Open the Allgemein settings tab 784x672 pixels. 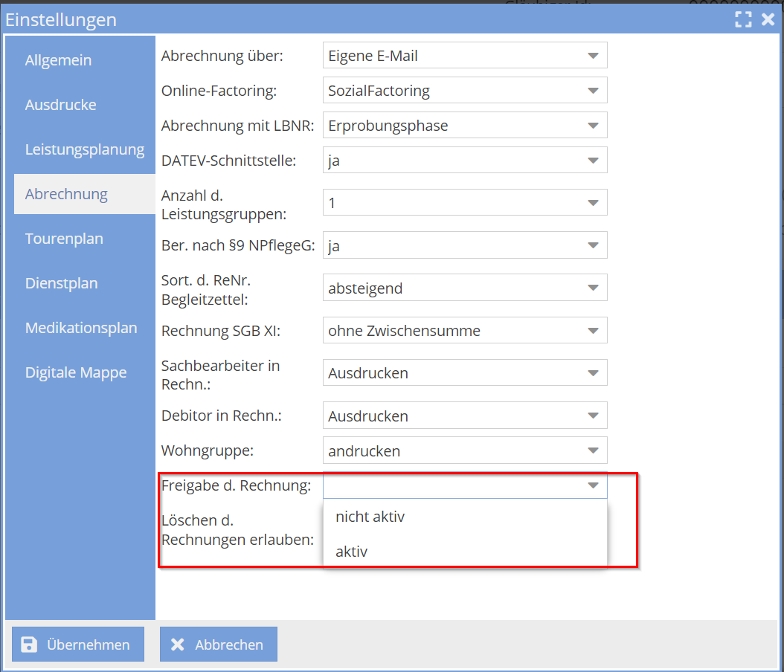[x=58, y=60]
